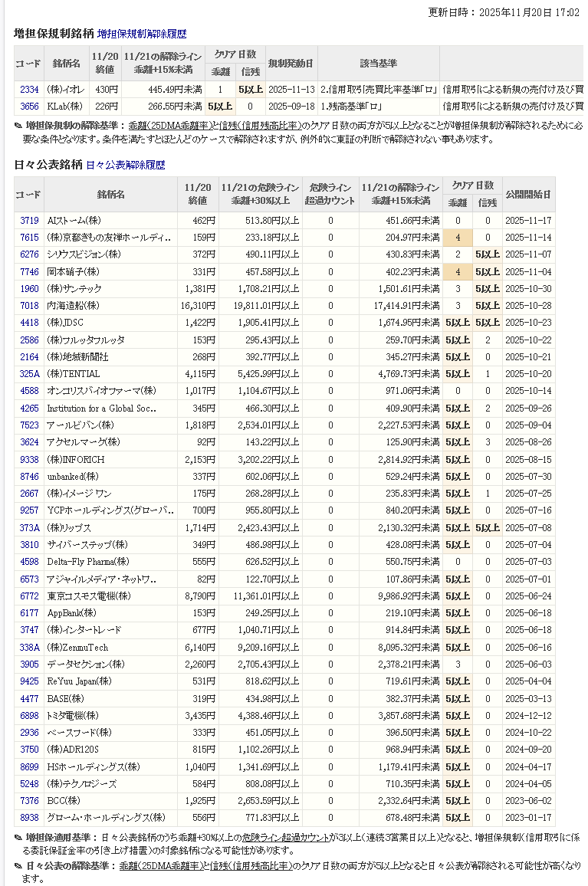Click code 325A for TENTIAL
This screenshot has height=886, width=588.
pos(29,374)
